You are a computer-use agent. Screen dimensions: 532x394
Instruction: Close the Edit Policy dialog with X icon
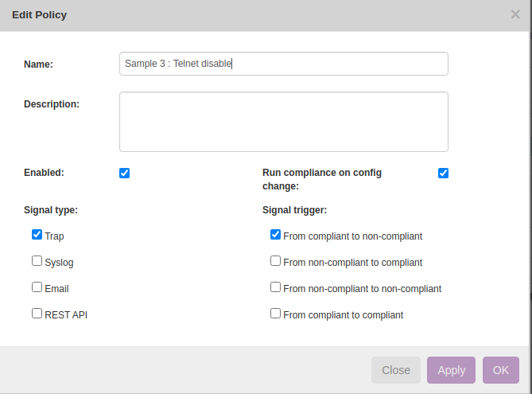(x=515, y=14)
